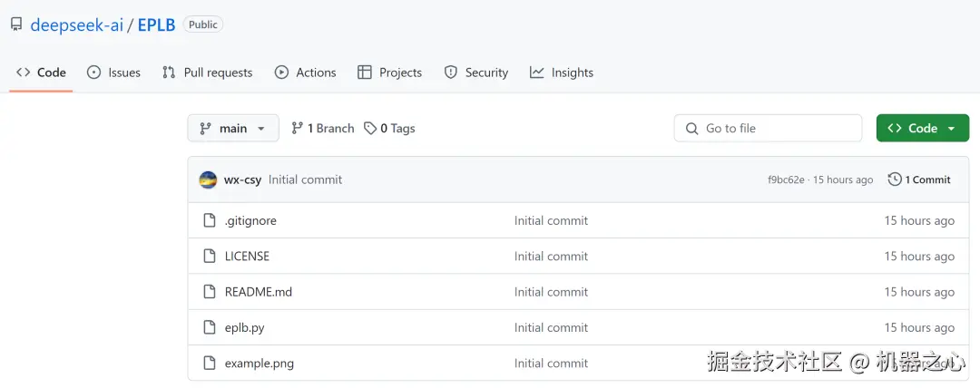The width and height of the screenshot is (980, 388).
Task: Click the wx-csy author avatar
Action: click(x=208, y=179)
